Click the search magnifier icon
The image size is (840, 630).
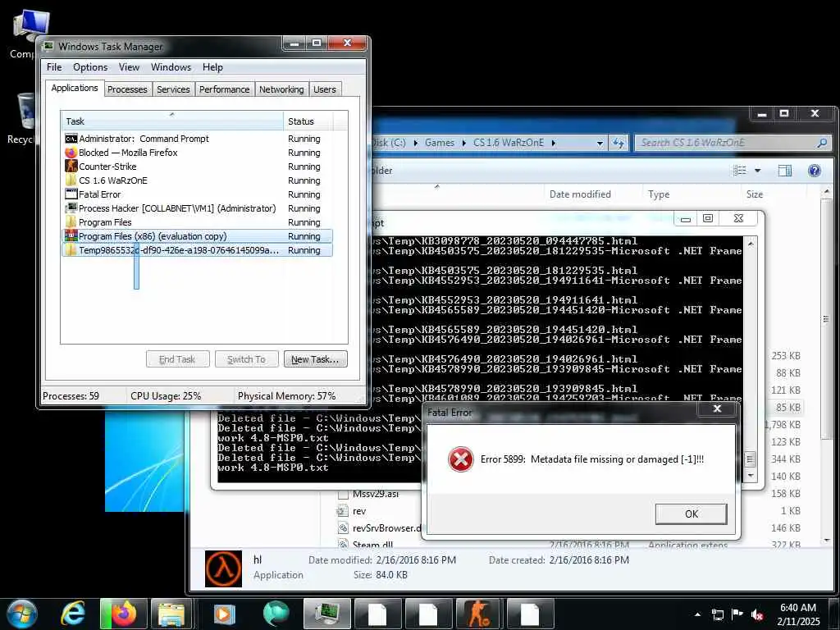(822, 143)
